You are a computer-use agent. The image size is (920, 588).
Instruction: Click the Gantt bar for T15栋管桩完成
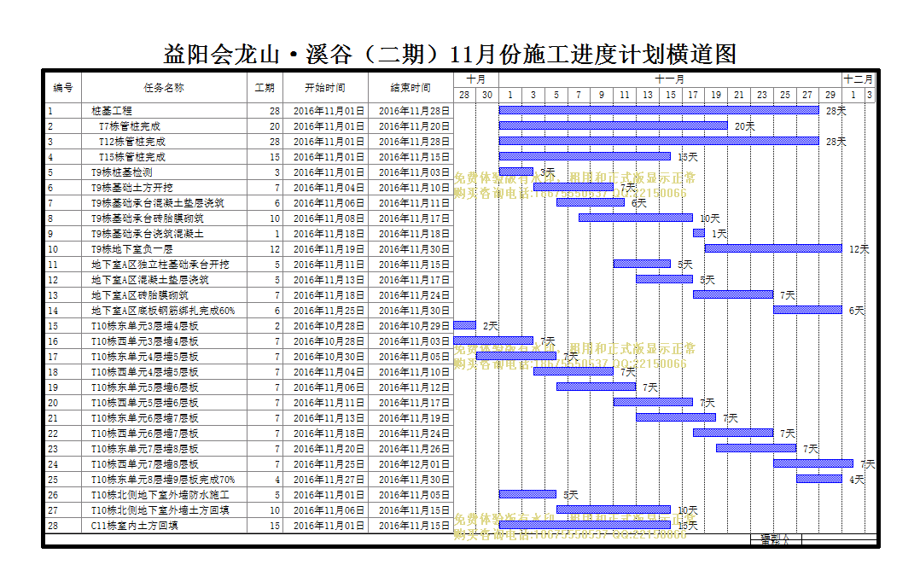click(585, 156)
